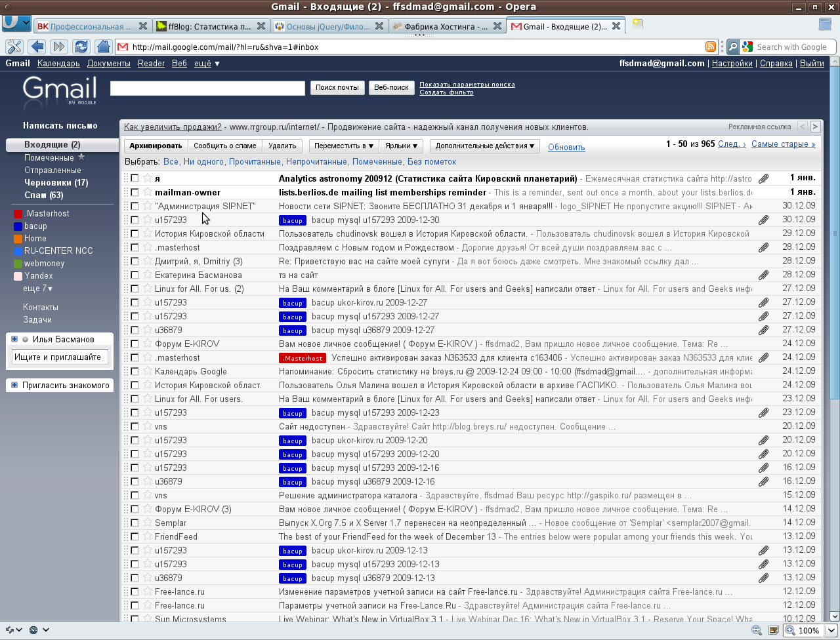Screen dimensions: 840x640
Task: Check the box next to the FriendFeed email
Action: click(135, 536)
